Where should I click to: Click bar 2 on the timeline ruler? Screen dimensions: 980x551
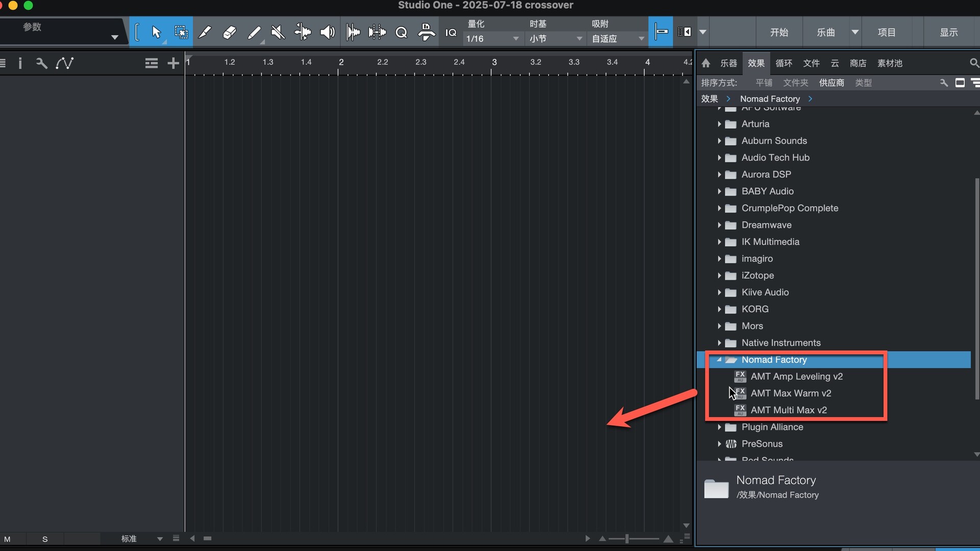point(340,62)
